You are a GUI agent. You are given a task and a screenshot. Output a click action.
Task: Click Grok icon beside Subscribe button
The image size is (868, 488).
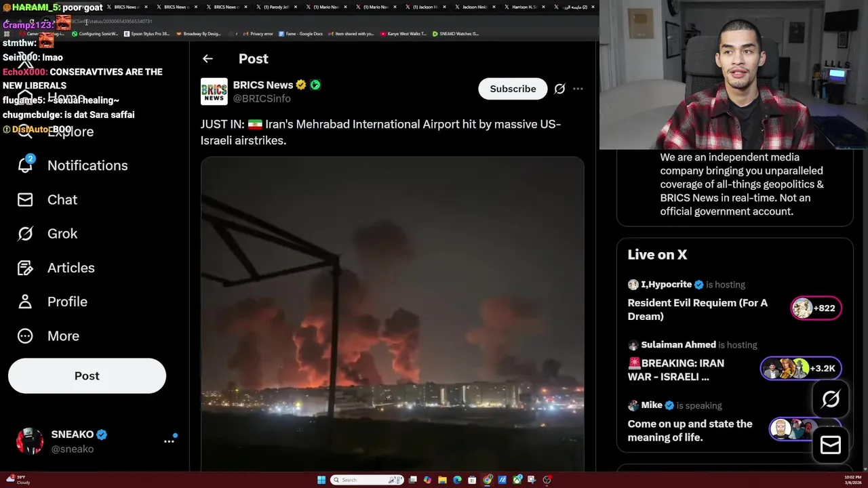559,89
